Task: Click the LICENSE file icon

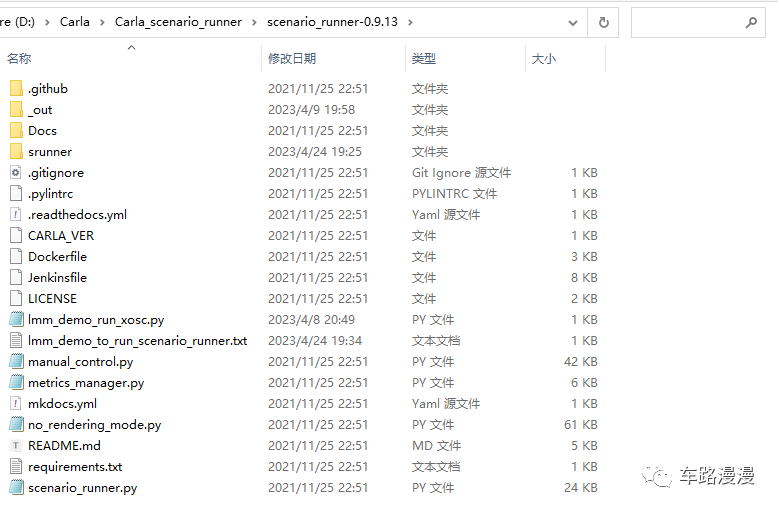Action: (16, 298)
